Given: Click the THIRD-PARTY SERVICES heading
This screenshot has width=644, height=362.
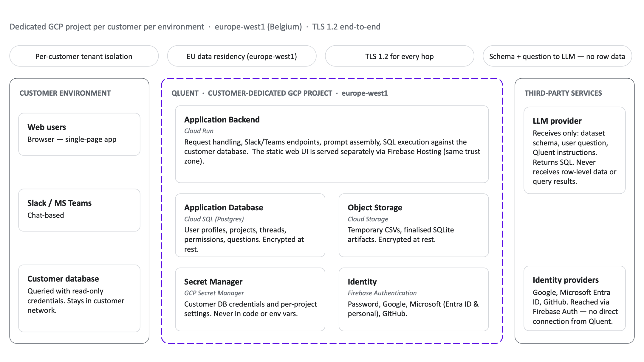Looking at the screenshot, I should click(x=563, y=93).
